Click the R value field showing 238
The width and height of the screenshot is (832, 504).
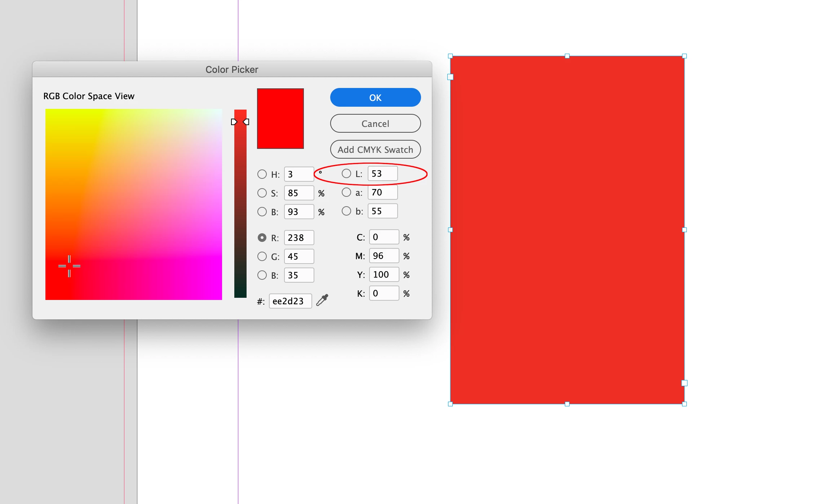(299, 238)
